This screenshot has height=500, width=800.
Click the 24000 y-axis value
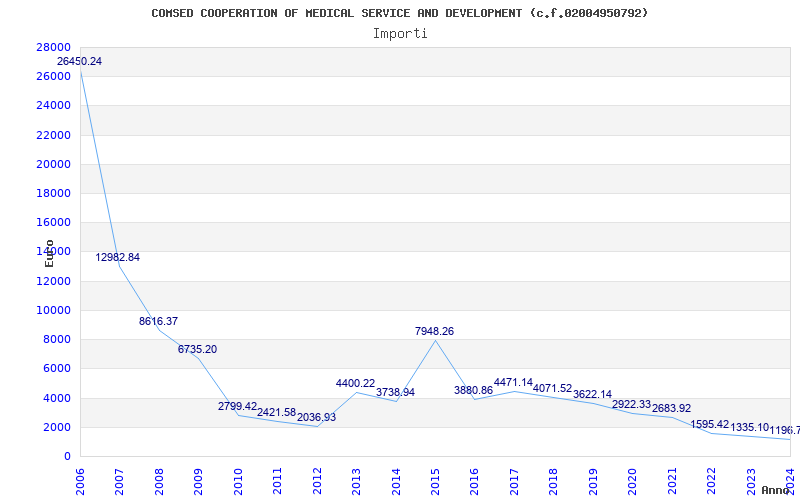tap(53, 106)
